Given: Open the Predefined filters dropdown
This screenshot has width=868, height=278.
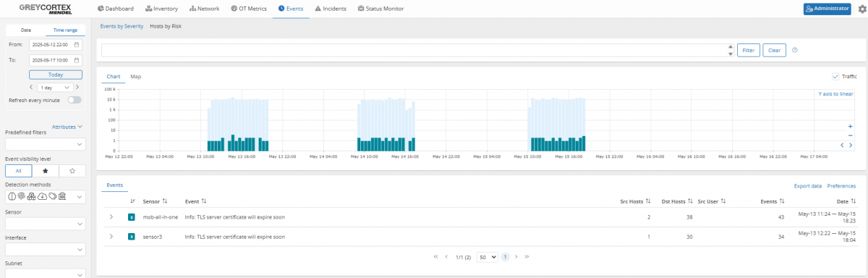Looking at the screenshot, I should coord(45,144).
